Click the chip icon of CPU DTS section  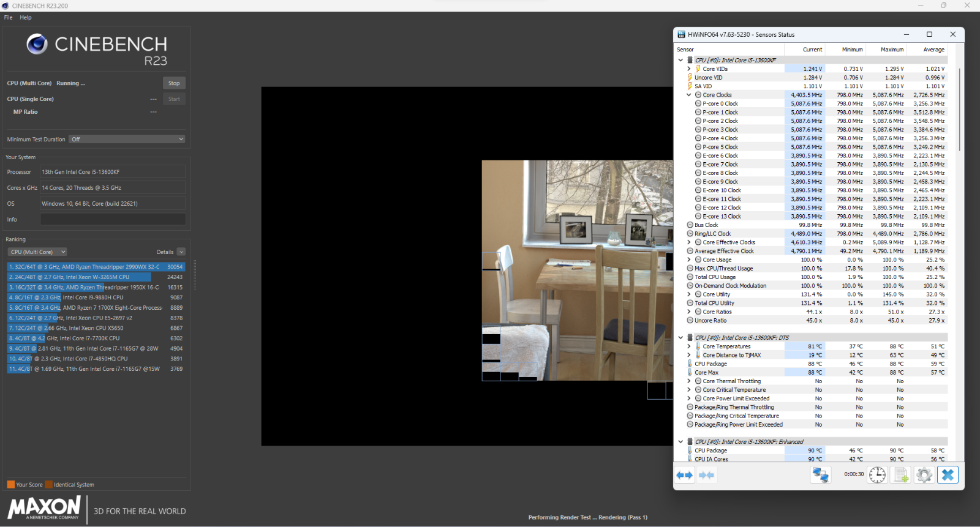(x=690, y=337)
